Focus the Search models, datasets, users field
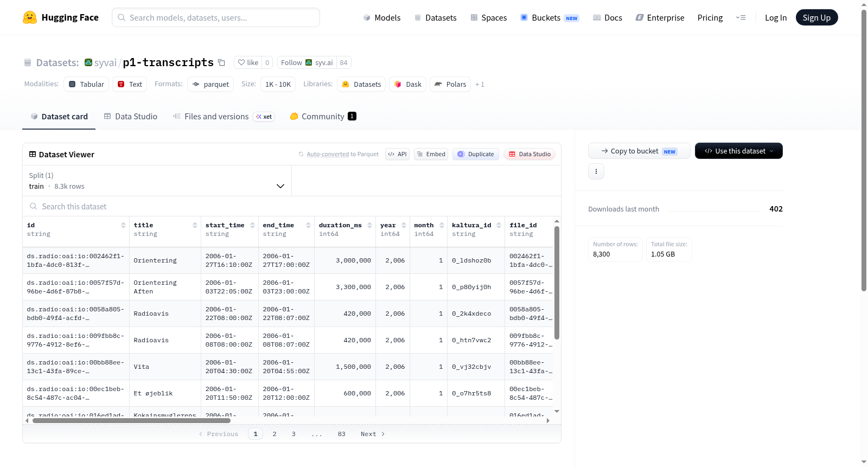 pos(216,17)
